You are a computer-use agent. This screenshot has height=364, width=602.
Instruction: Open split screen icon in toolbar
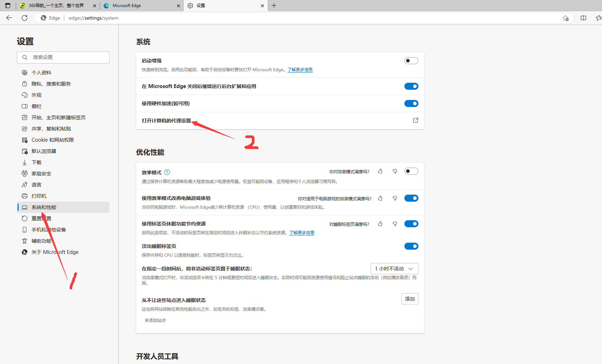pos(583,18)
